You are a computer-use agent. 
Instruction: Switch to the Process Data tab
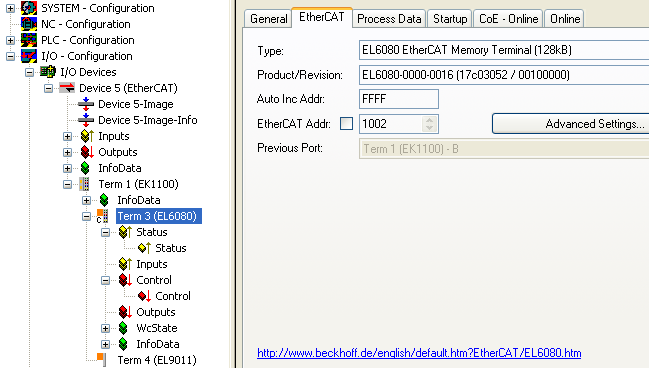pos(389,19)
